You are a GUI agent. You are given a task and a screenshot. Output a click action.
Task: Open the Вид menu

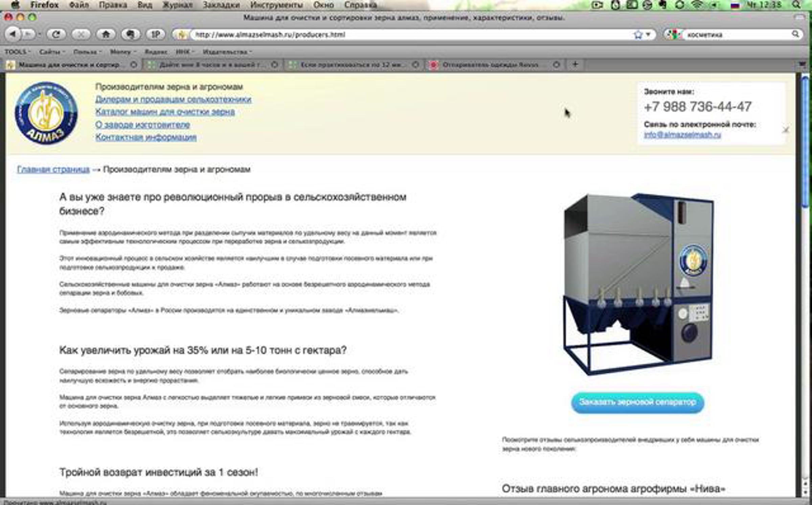145,5
